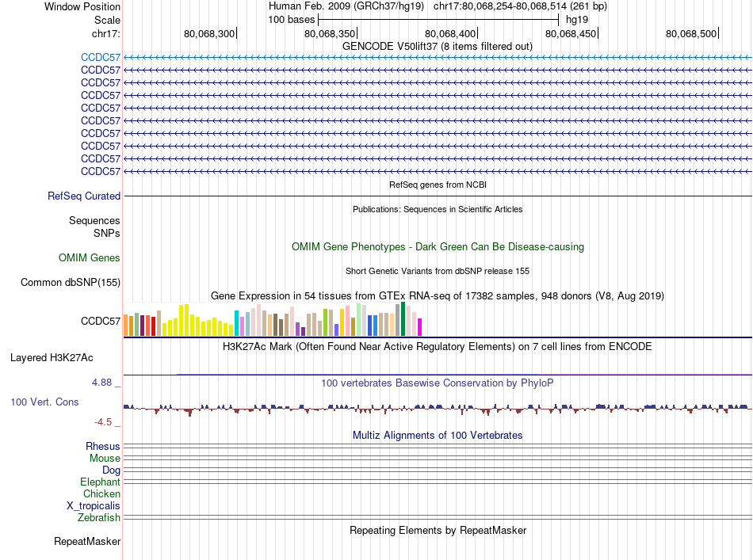Click the -4.5 lower PhyloP scale value

pyautogui.click(x=103, y=422)
